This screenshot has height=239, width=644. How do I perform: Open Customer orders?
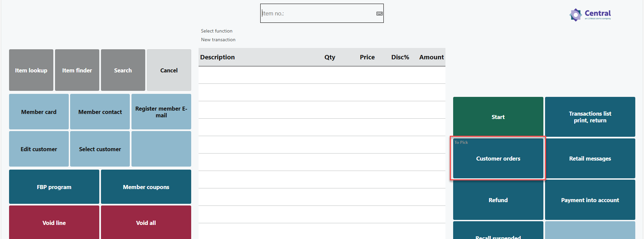pyautogui.click(x=498, y=159)
